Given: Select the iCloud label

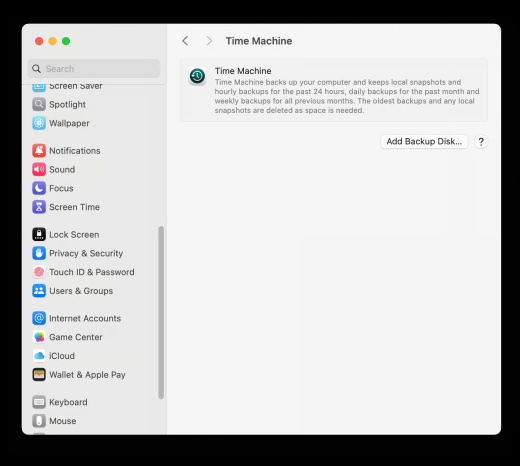Looking at the screenshot, I should 62,356.
